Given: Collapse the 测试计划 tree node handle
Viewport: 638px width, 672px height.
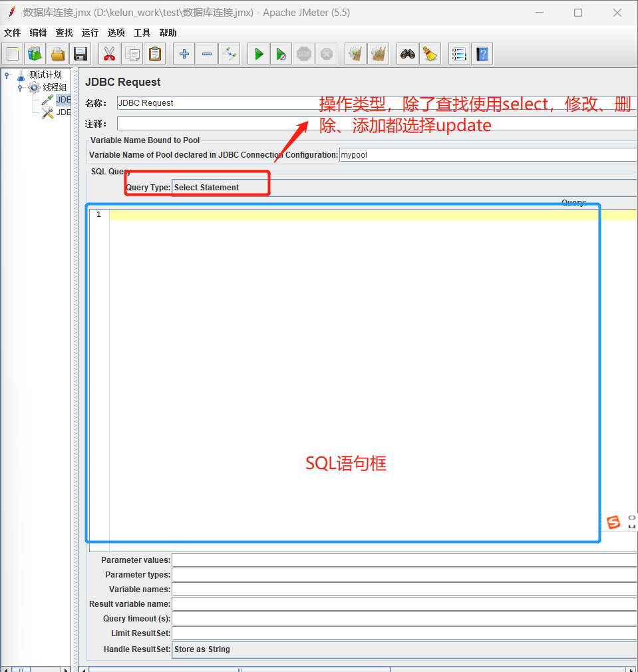Looking at the screenshot, I should (7, 75).
